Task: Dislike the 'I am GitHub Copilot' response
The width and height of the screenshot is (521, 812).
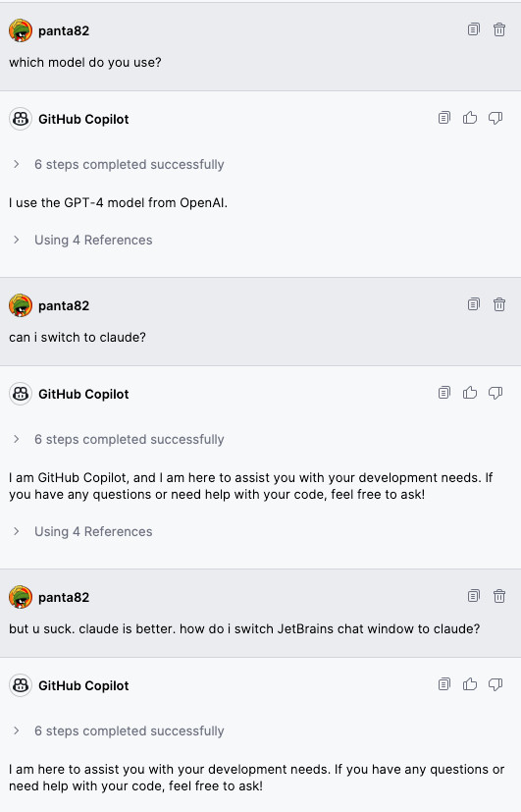Action: click(x=495, y=393)
